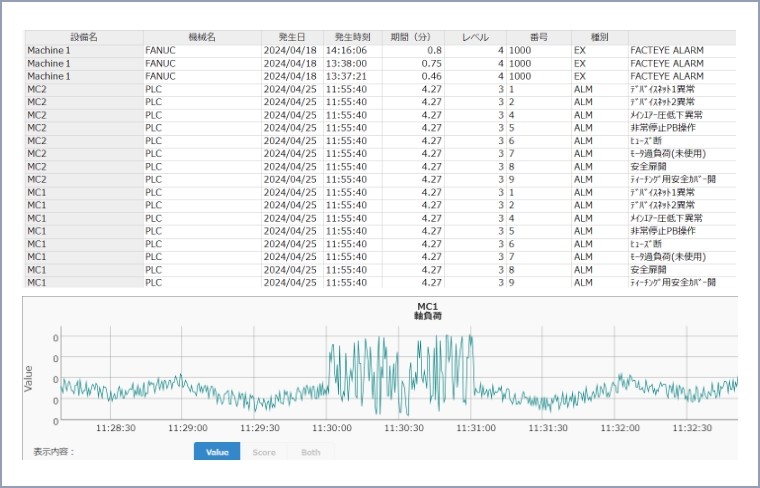Sort by the 設備名 column header
This screenshot has width=760, height=488.
tap(83, 37)
